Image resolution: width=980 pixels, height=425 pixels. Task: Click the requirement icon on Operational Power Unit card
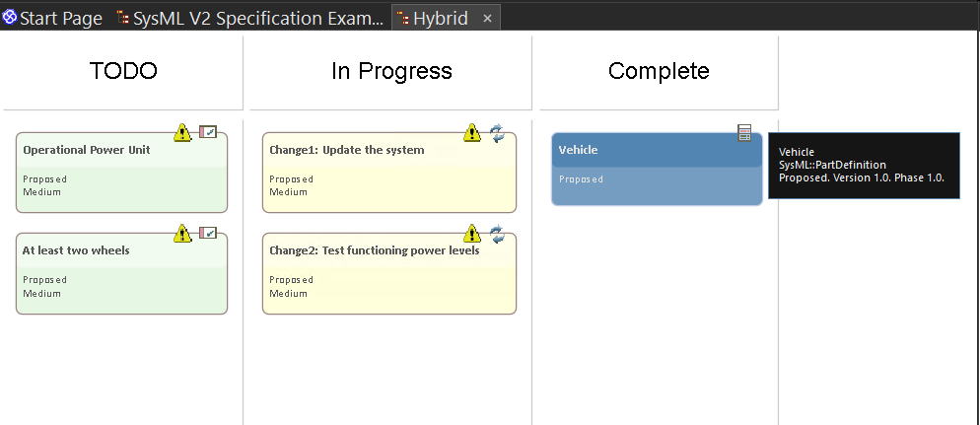(208, 132)
